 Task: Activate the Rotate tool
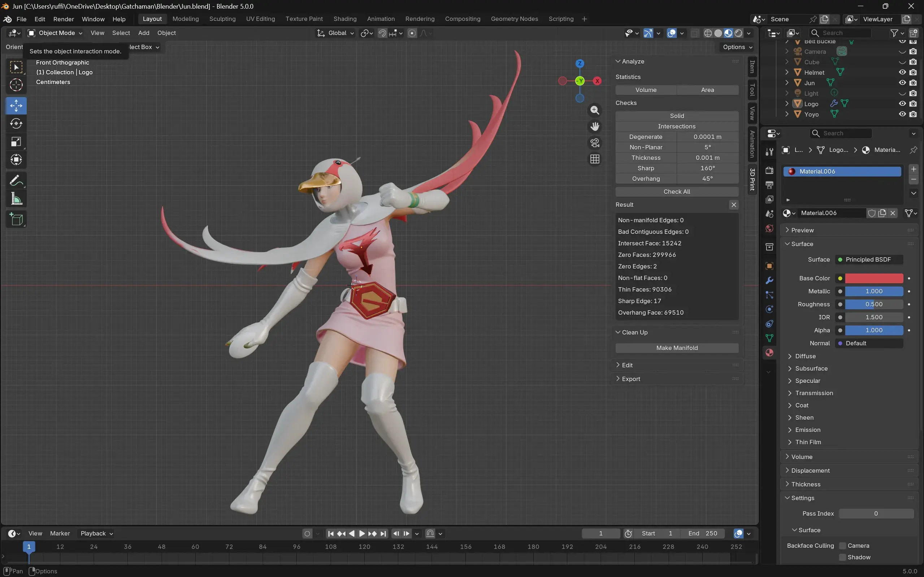coord(16,124)
